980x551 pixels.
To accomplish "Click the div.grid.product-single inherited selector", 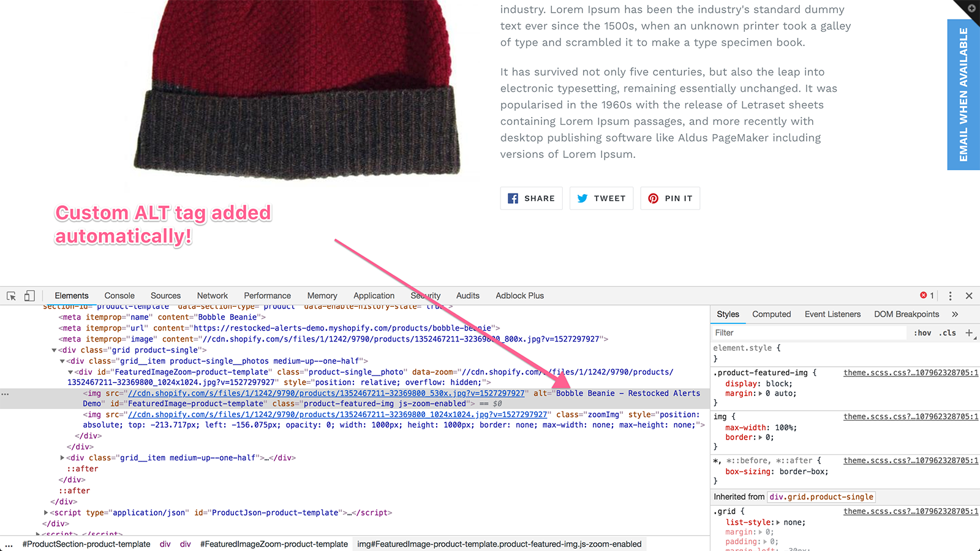I will (821, 497).
